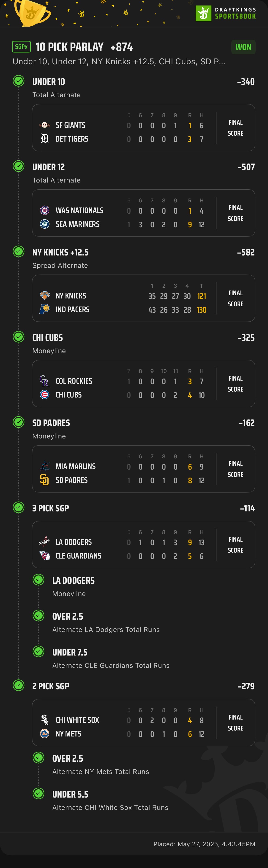Click the 10 Pick Parlay title
This screenshot has height=868, width=268.
pyautogui.click(x=70, y=47)
